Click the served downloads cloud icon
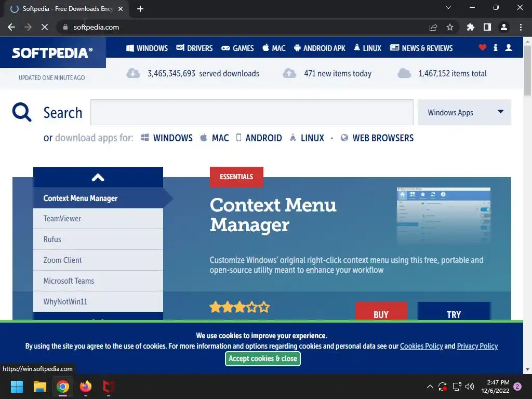Screen dimensions: 532x399 [x=133, y=73]
